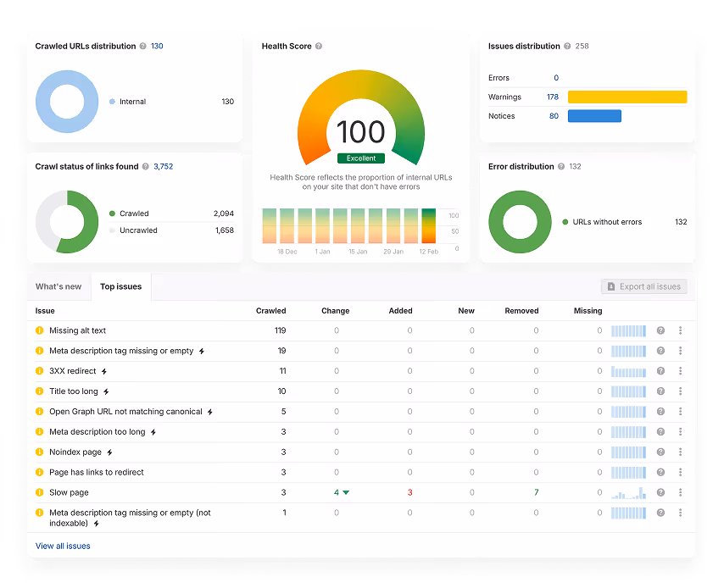This screenshot has height=588, width=724.
Task: Open the 130 crawled URLs count link
Action: (157, 46)
